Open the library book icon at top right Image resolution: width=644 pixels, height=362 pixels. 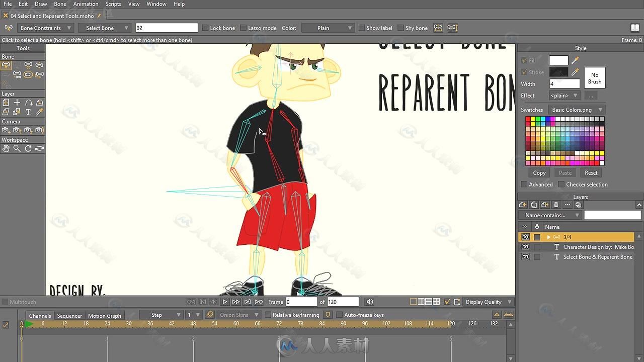[635, 28]
